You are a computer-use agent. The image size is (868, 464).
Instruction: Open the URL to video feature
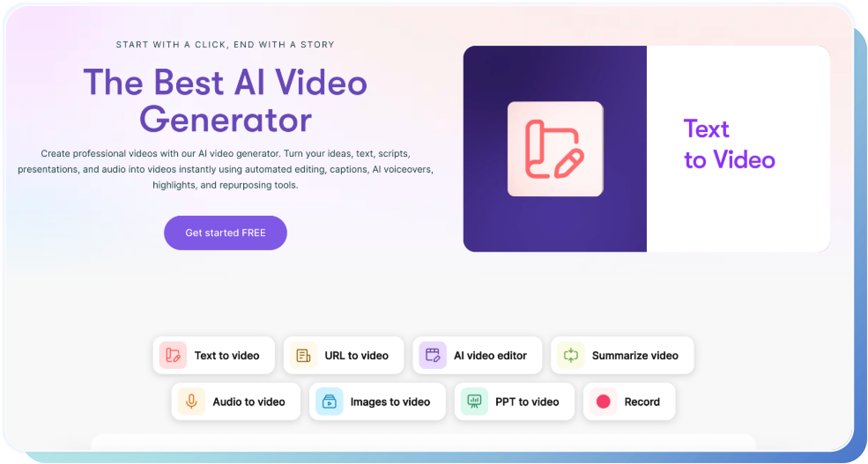[x=344, y=355]
